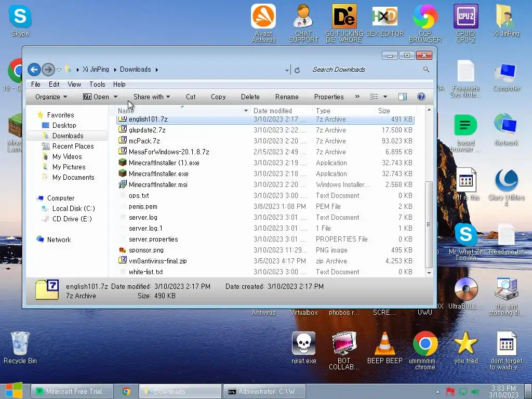Expand the arrow after Downloads in breadcrumb

point(157,70)
